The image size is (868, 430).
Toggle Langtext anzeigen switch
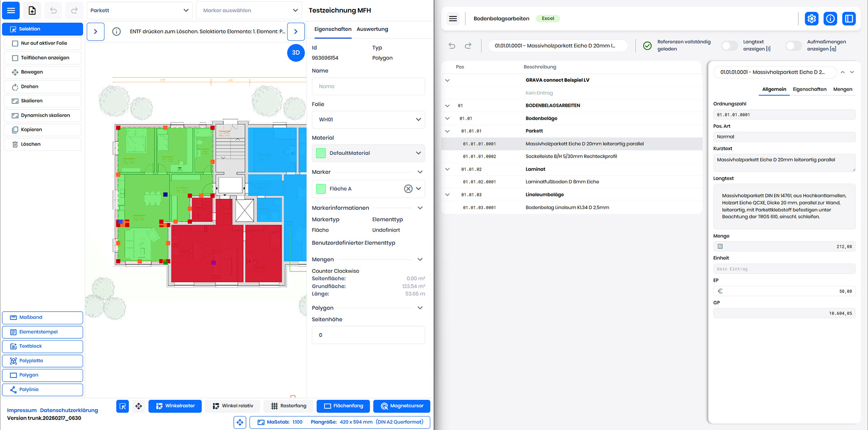tap(729, 46)
